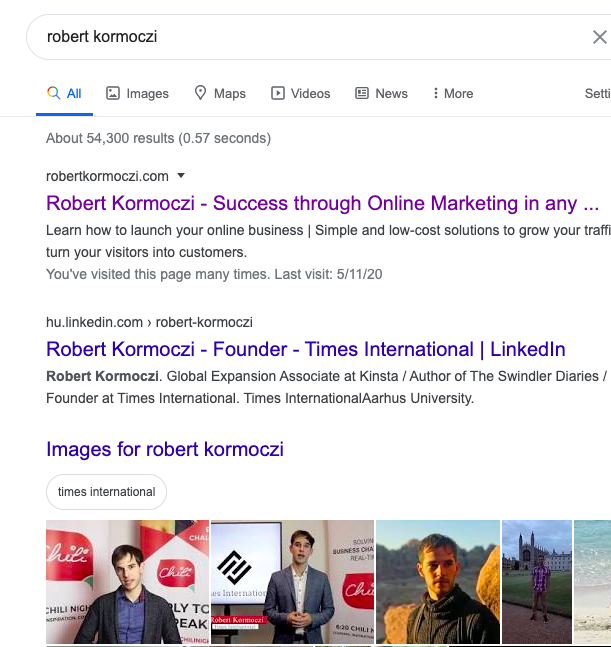This screenshot has width=611, height=647.
Task: Open the thumbnail with Times International logo screen
Action: pos(293,582)
